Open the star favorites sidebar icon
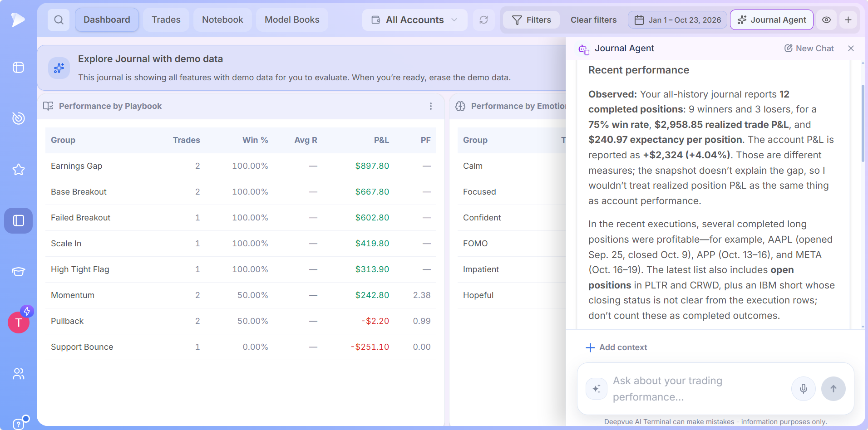The width and height of the screenshot is (868, 430). click(18, 170)
